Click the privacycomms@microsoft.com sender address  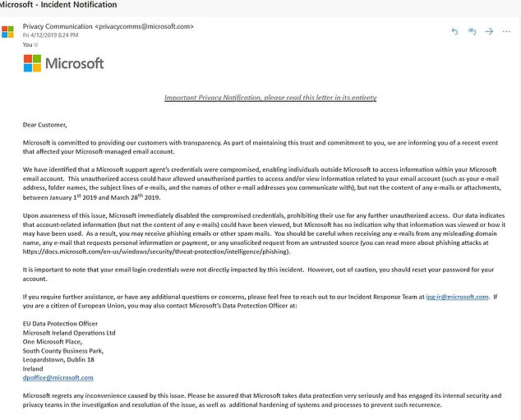tap(144, 26)
